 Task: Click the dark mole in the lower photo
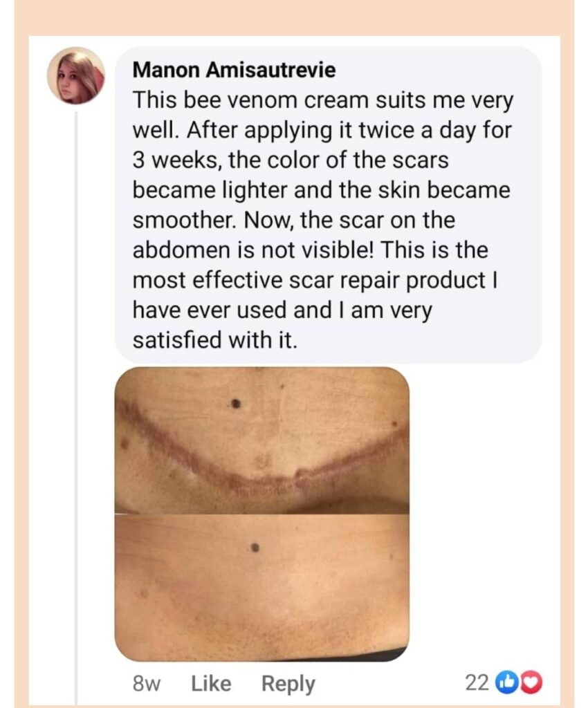click(255, 548)
